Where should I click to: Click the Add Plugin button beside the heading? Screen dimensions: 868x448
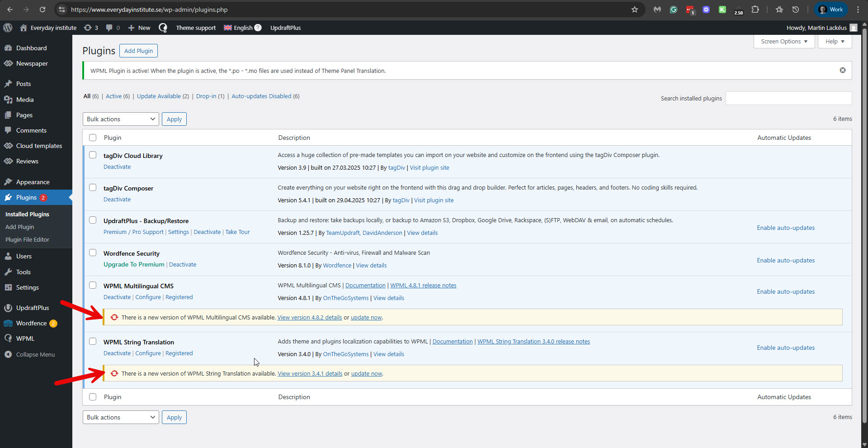pyautogui.click(x=138, y=51)
